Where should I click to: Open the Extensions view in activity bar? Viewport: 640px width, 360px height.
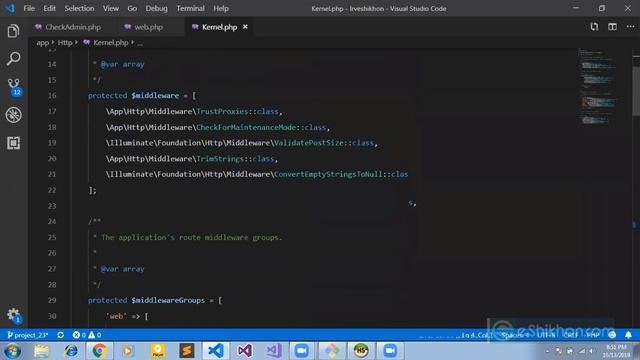tap(13, 143)
